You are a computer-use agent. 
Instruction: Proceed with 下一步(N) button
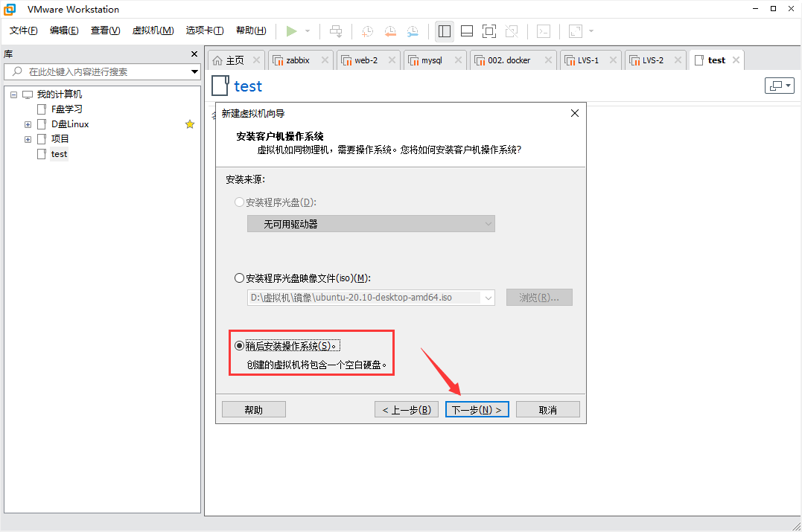click(x=477, y=410)
